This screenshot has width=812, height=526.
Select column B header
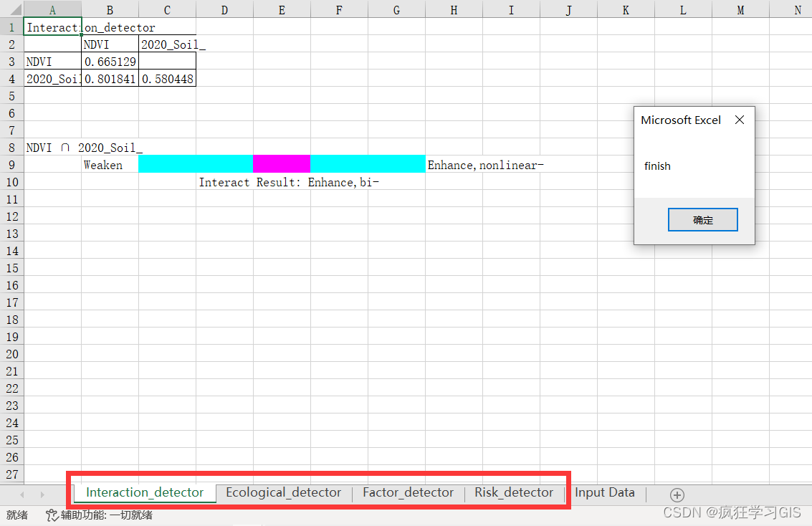click(110, 10)
